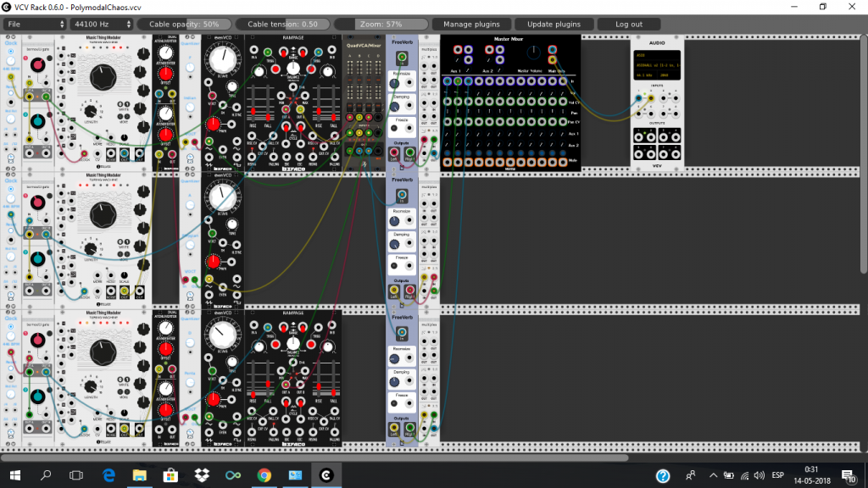Click the Tune knob on top-row evenVCO
Image resolution: width=868 pixels, height=488 pixels.
coord(232,87)
